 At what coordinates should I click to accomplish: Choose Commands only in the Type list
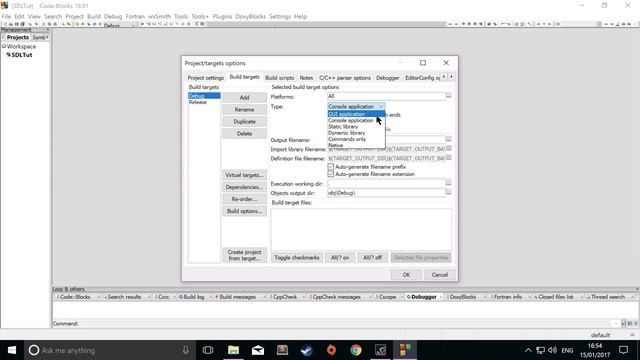356,139
